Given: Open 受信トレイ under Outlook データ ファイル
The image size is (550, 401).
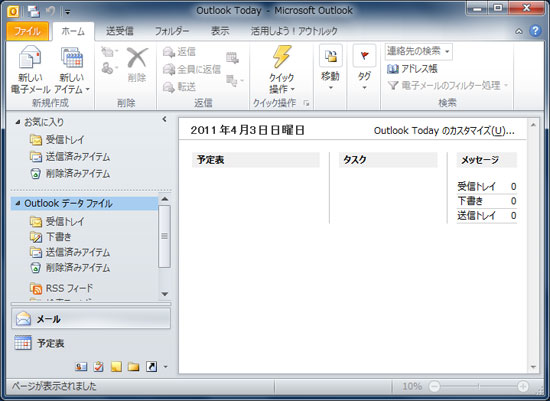Looking at the screenshot, I should [x=57, y=221].
